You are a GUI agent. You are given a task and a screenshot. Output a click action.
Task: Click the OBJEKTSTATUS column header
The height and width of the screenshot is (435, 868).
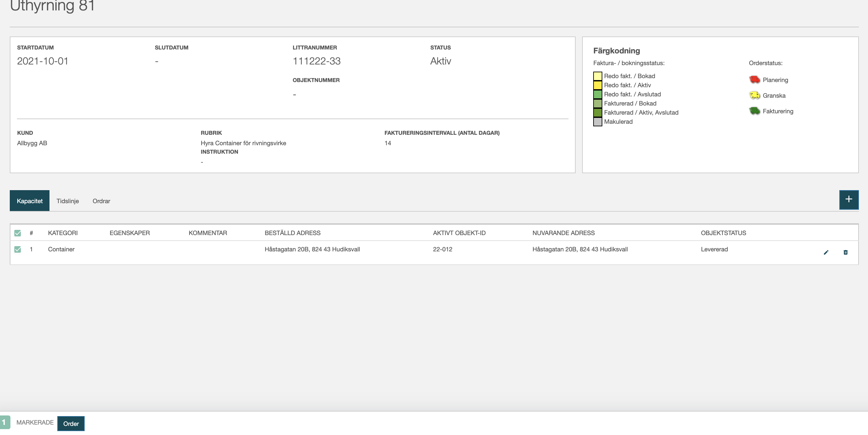[x=723, y=233]
